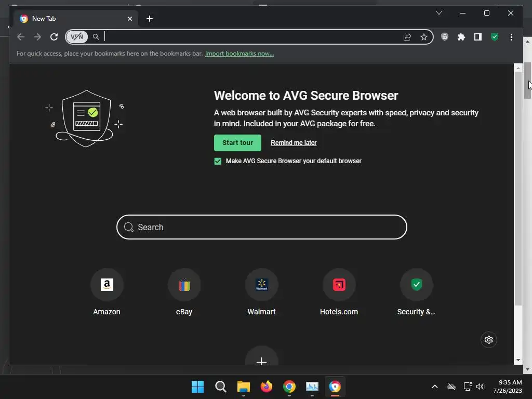
Task: Click the page scrollbar down arrow
Action: coord(518,361)
